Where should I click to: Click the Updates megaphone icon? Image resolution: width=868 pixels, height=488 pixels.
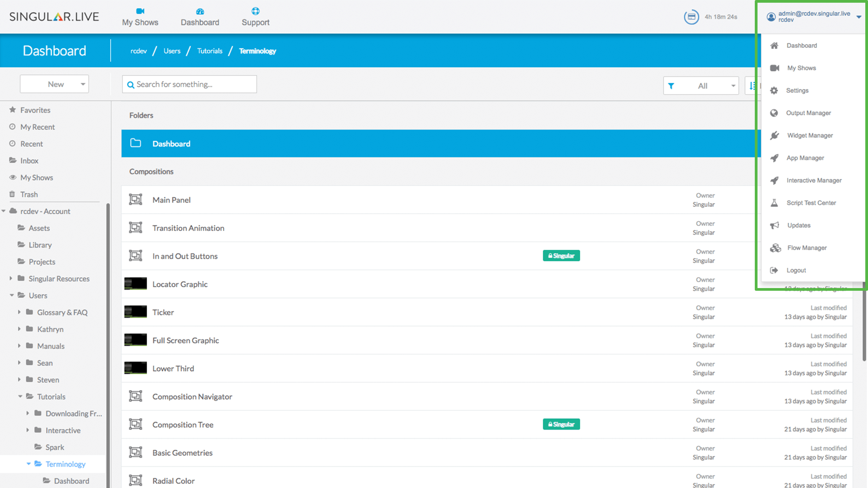774,225
